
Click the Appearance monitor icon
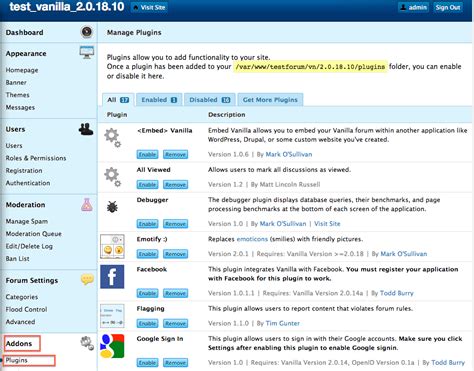click(87, 52)
